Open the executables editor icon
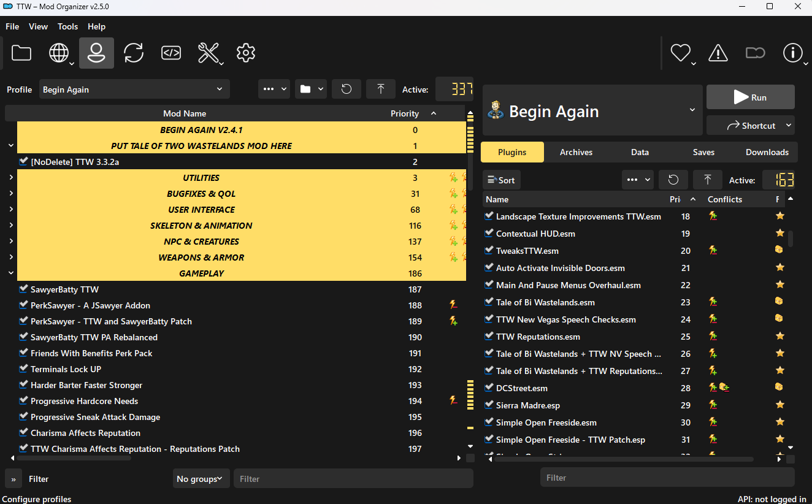The height and width of the screenshot is (504, 812). click(171, 53)
